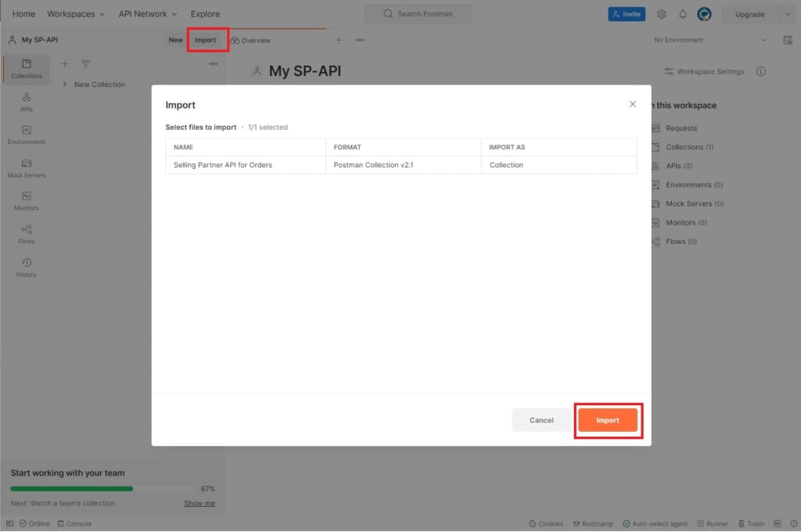The image size is (801, 532).
Task: Open Mock Servers (0) in workspace overview
Action: (695, 204)
